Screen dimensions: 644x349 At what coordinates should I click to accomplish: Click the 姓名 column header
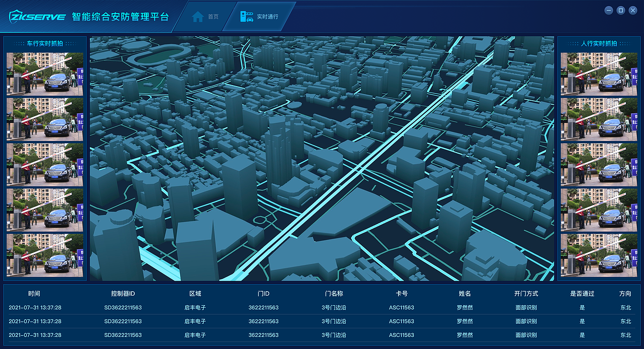pyautogui.click(x=465, y=294)
